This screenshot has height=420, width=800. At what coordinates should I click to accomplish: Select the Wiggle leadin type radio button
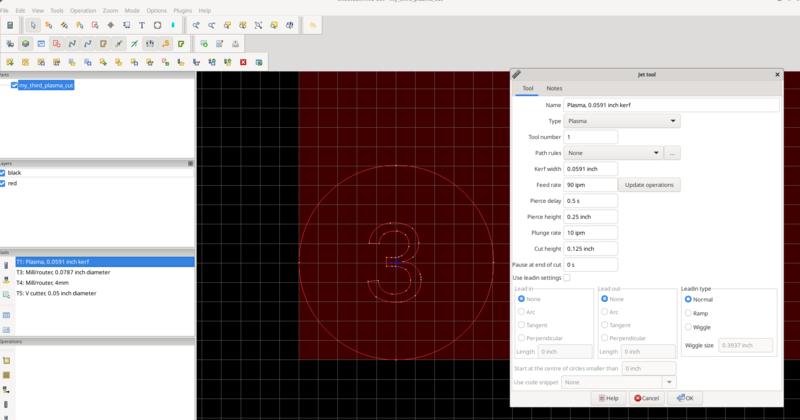688,327
